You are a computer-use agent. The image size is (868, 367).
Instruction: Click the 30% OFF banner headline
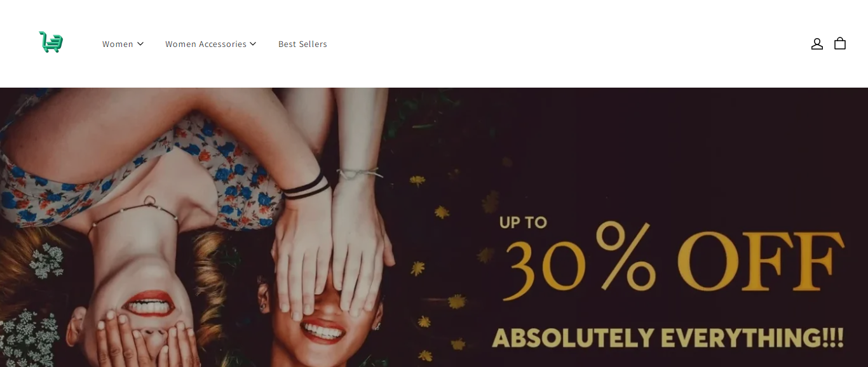coord(674,262)
